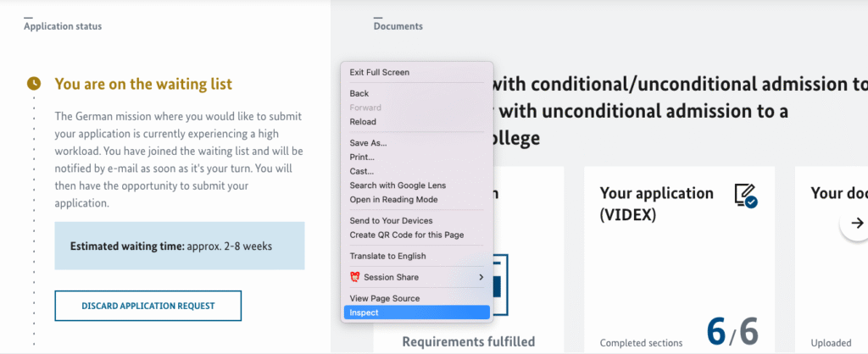The width and height of the screenshot is (868, 354).
Task: Click the VIDEX application edit icon
Action: click(746, 196)
